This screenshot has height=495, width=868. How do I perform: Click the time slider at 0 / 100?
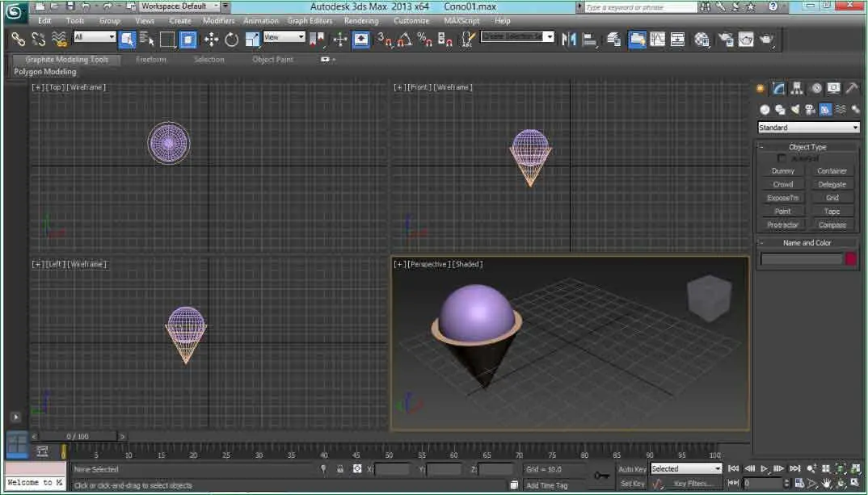(x=78, y=436)
